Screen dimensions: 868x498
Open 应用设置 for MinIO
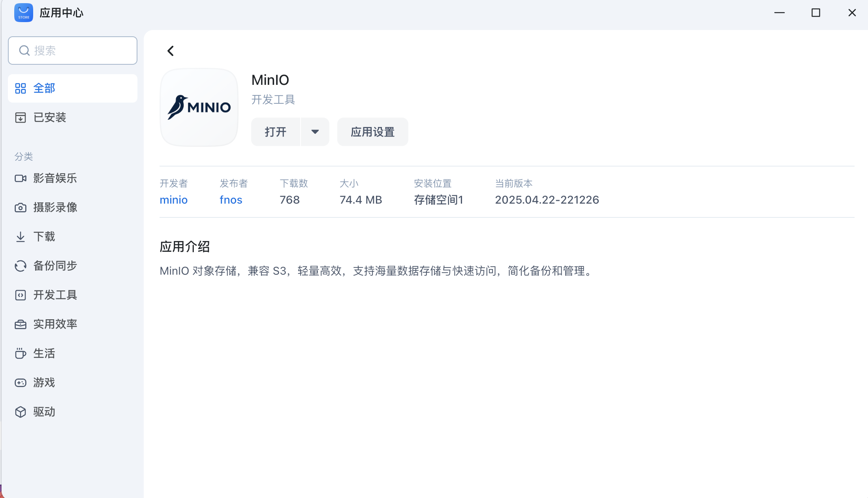[x=372, y=132]
